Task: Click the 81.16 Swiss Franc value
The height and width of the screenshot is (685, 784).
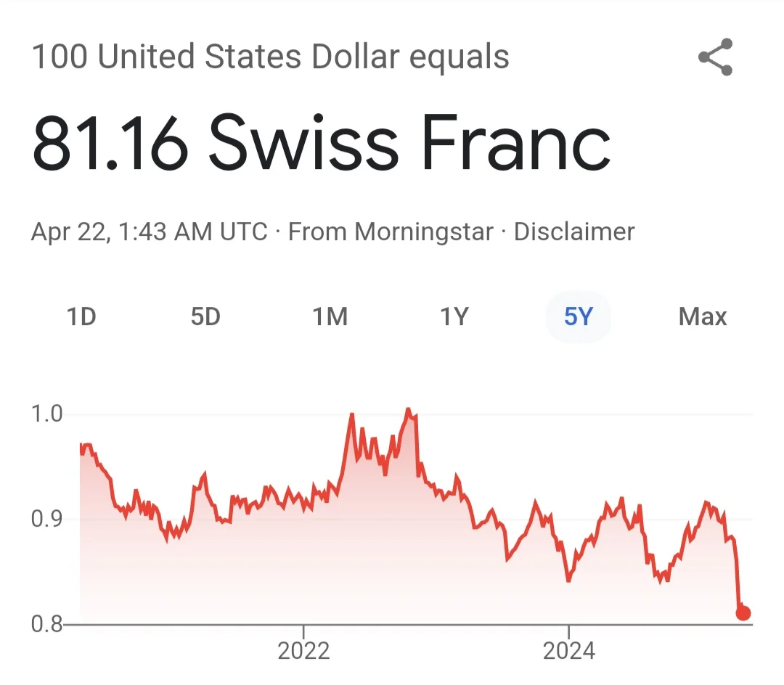Action: tap(321, 144)
